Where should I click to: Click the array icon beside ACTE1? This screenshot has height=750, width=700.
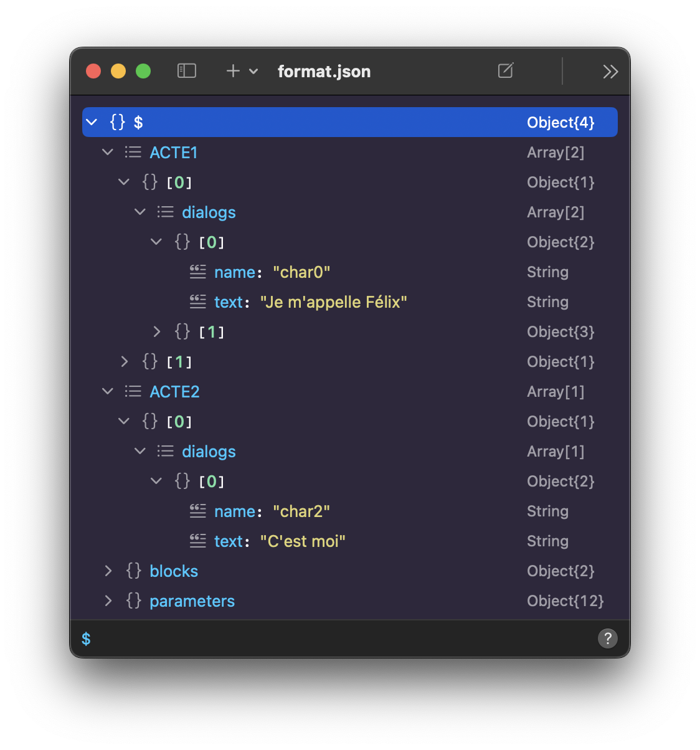point(133,151)
